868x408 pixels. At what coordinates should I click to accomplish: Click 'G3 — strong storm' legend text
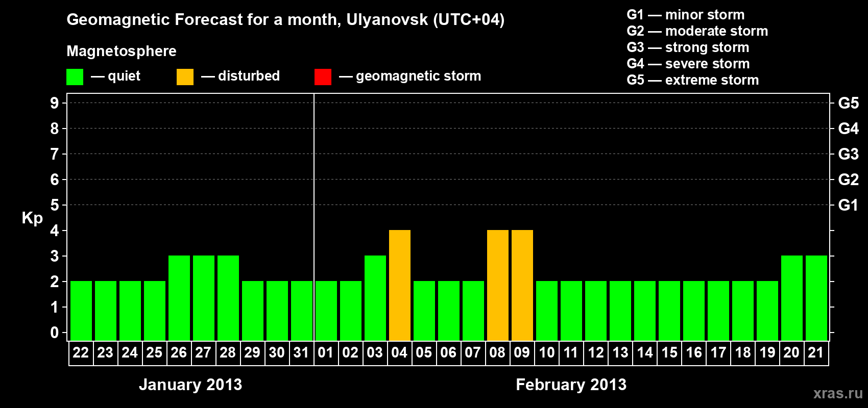pos(688,47)
